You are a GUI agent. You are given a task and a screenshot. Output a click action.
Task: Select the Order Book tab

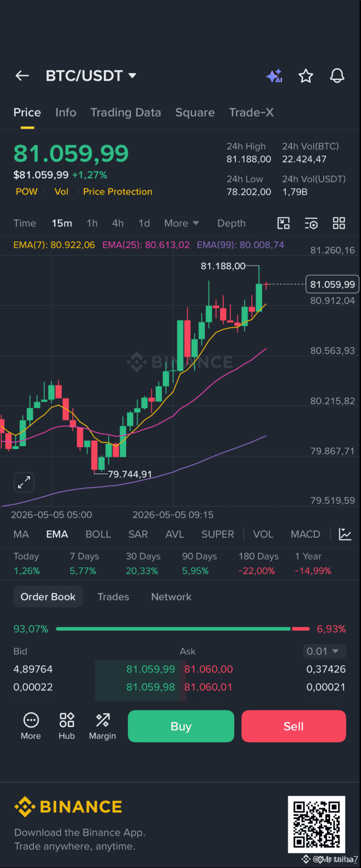tap(48, 597)
